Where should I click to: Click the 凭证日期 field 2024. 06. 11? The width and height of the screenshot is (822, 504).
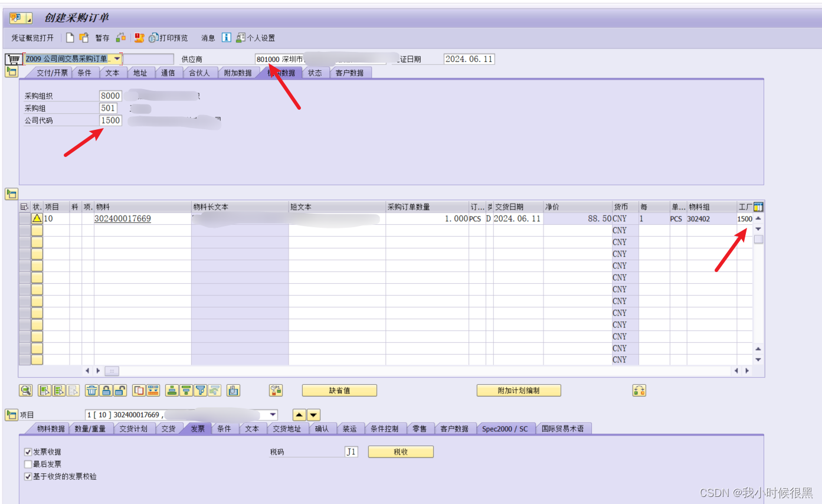(469, 59)
